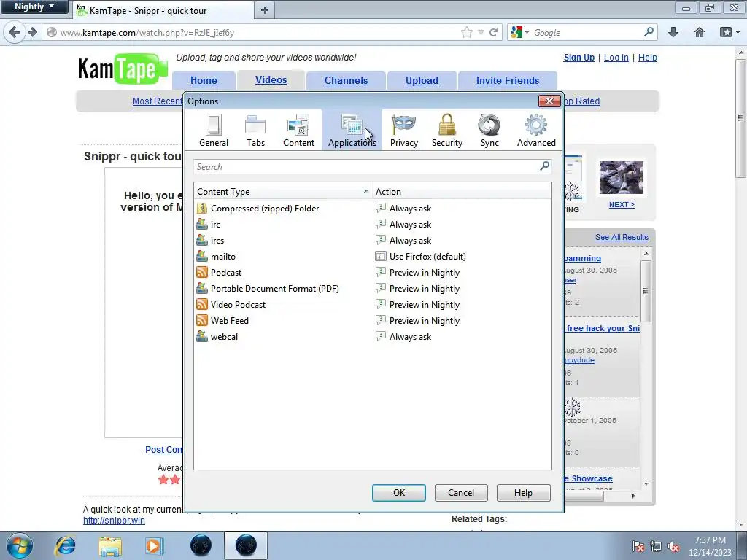Change action for Portable Document Format
This screenshot has height=560, width=747.
coord(461,289)
